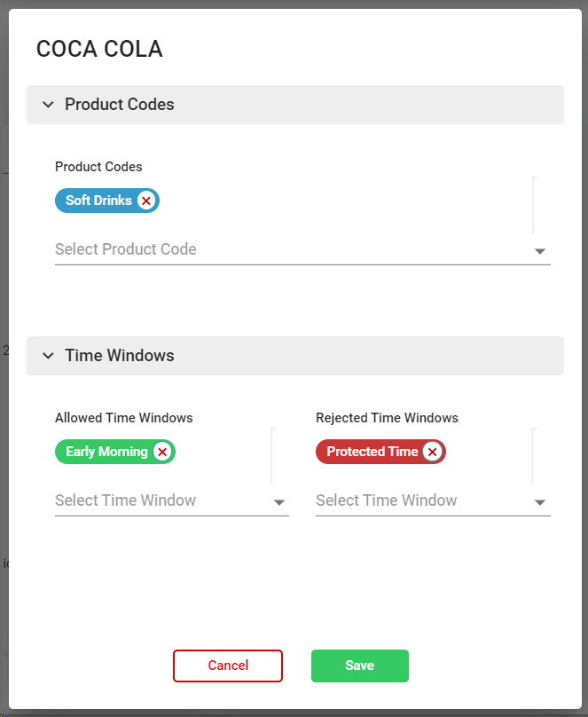Collapse Product Codes section using chevron
This screenshot has height=717, width=588.
coord(48,105)
